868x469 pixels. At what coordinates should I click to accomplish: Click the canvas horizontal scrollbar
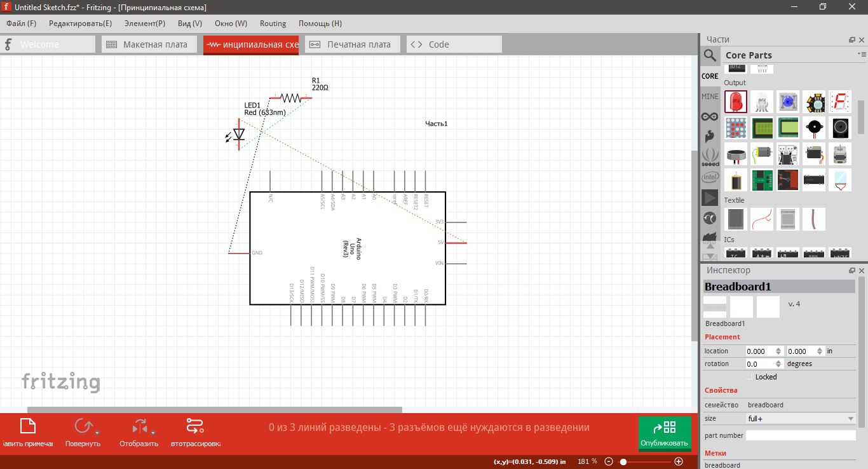pyautogui.click(x=215, y=409)
